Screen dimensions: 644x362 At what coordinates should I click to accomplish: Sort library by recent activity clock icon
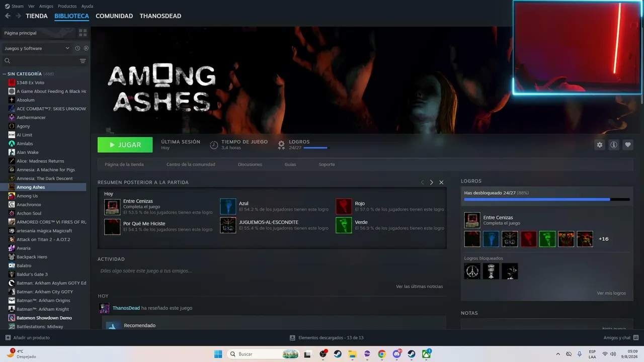point(77,48)
